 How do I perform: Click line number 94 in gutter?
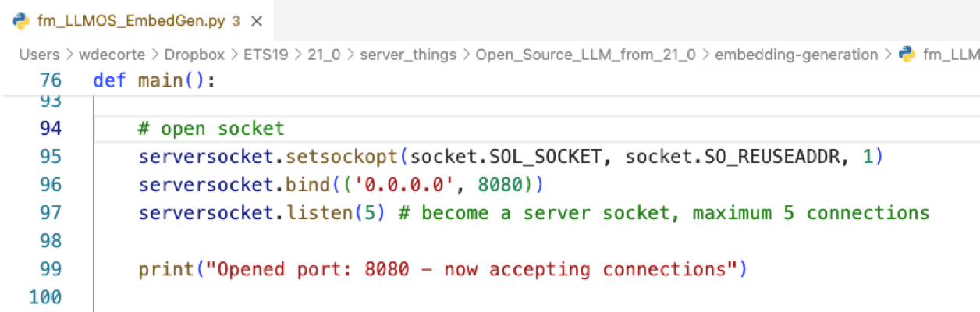(x=50, y=128)
